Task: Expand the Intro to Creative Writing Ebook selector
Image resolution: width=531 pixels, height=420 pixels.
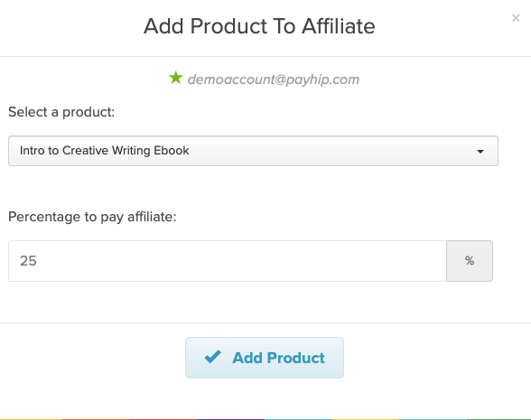Action: point(253,151)
